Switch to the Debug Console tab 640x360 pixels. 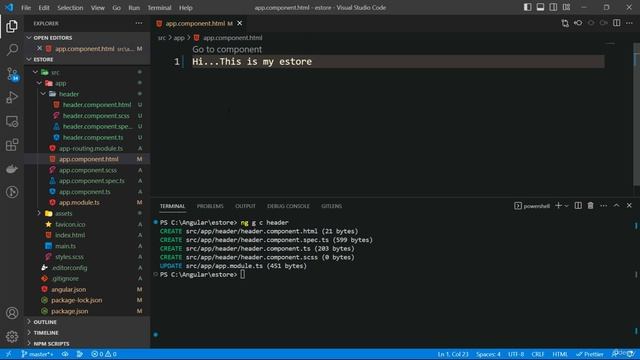(x=288, y=206)
